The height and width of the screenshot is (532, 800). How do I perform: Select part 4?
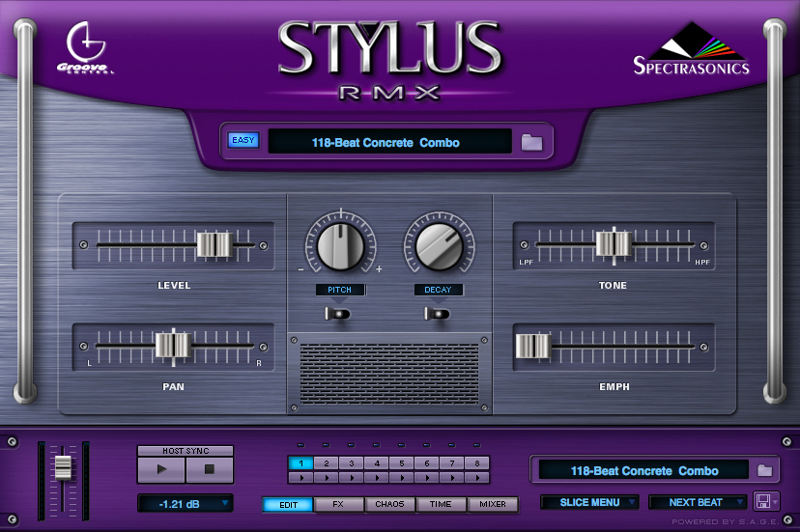[377, 463]
